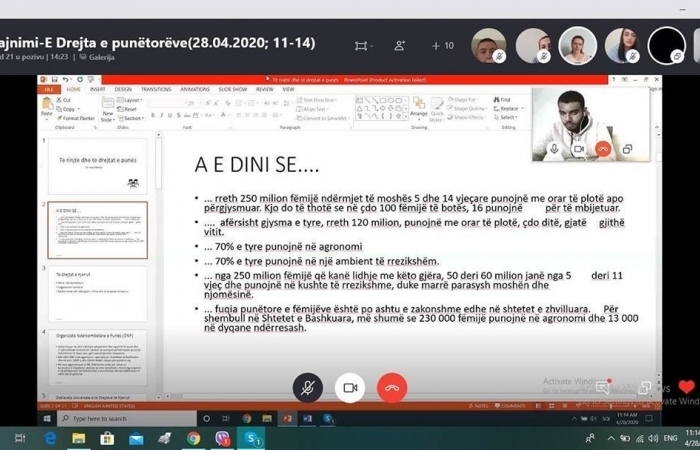Unmute the microphone in the bottom call bar
Screen dimensions: 700x450
click(x=307, y=388)
